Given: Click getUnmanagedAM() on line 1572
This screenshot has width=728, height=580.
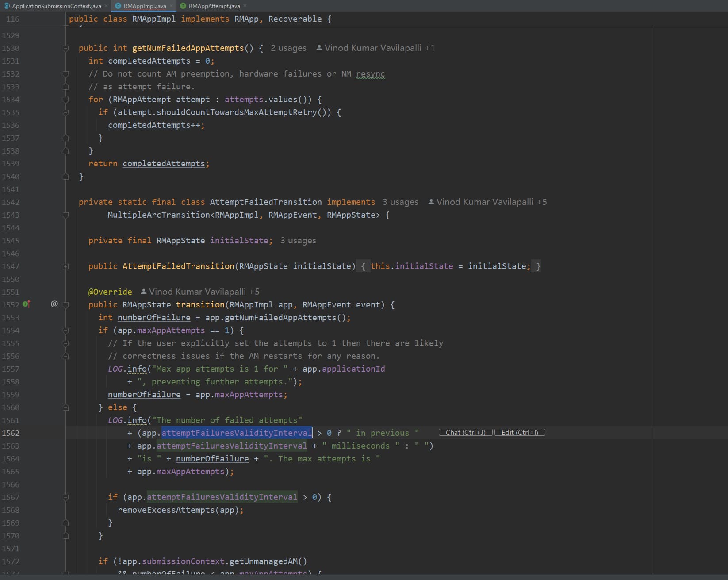Looking at the screenshot, I should [x=268, y=561].
